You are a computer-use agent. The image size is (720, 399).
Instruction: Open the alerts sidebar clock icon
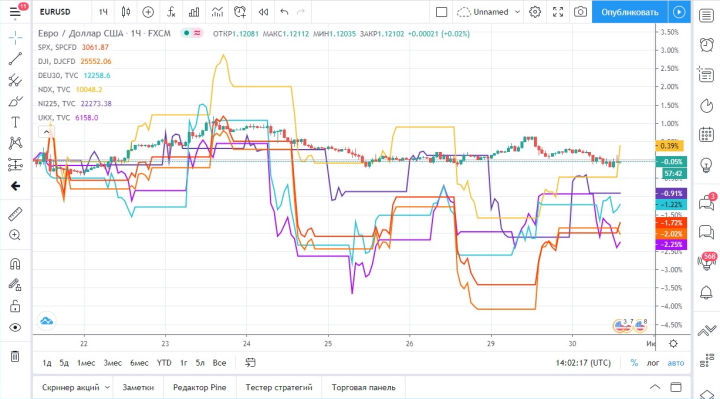(706, 45)
